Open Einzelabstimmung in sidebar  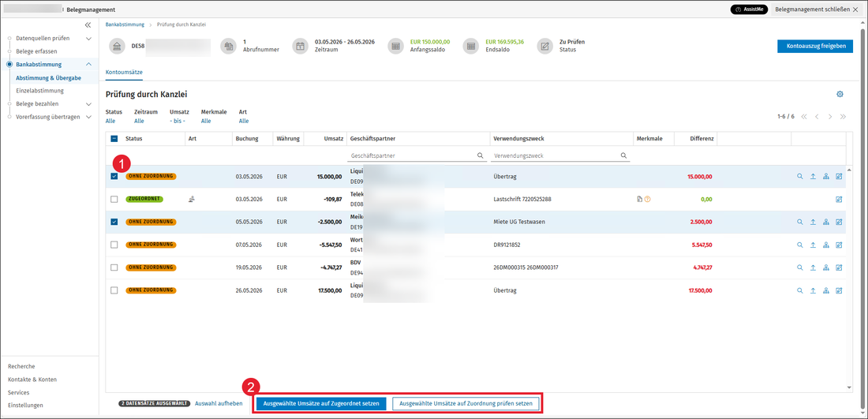40,91
